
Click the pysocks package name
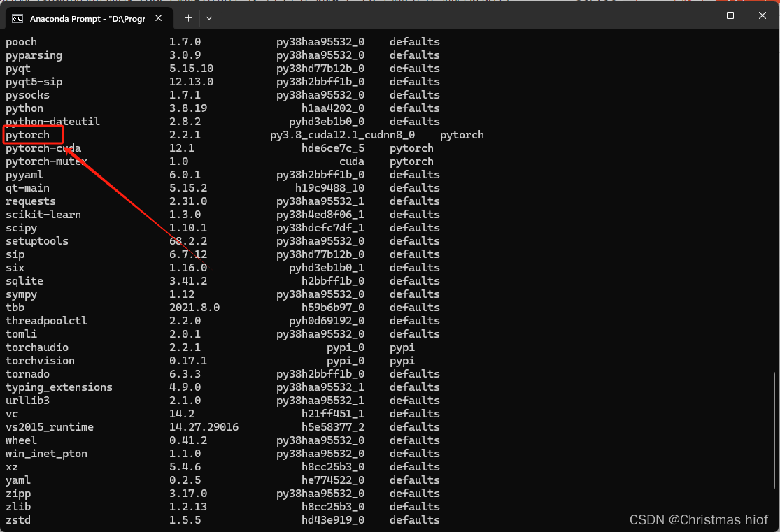pyautogui.click(x=28, y=95)
